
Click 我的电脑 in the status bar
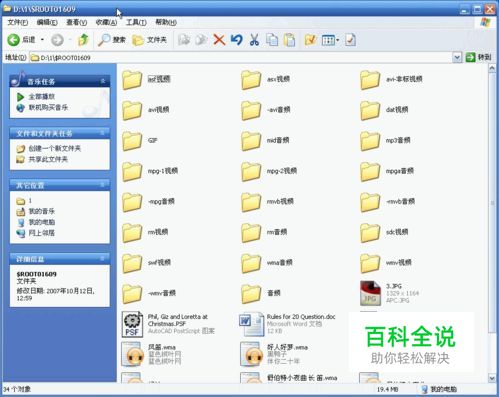click(x=439, y=389)
